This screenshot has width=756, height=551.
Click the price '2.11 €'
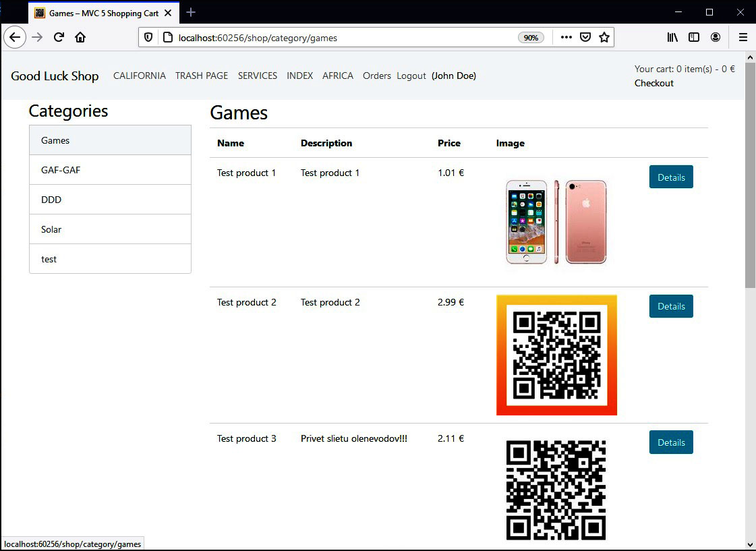[x=450, y=438]
